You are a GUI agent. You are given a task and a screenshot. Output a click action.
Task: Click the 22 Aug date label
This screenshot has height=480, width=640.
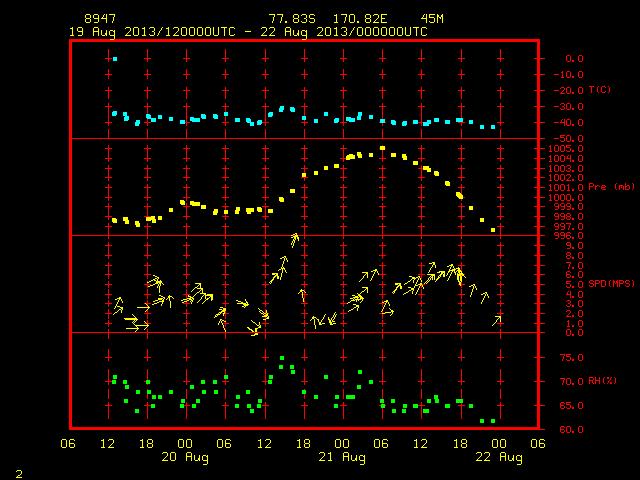pos(499,457)
